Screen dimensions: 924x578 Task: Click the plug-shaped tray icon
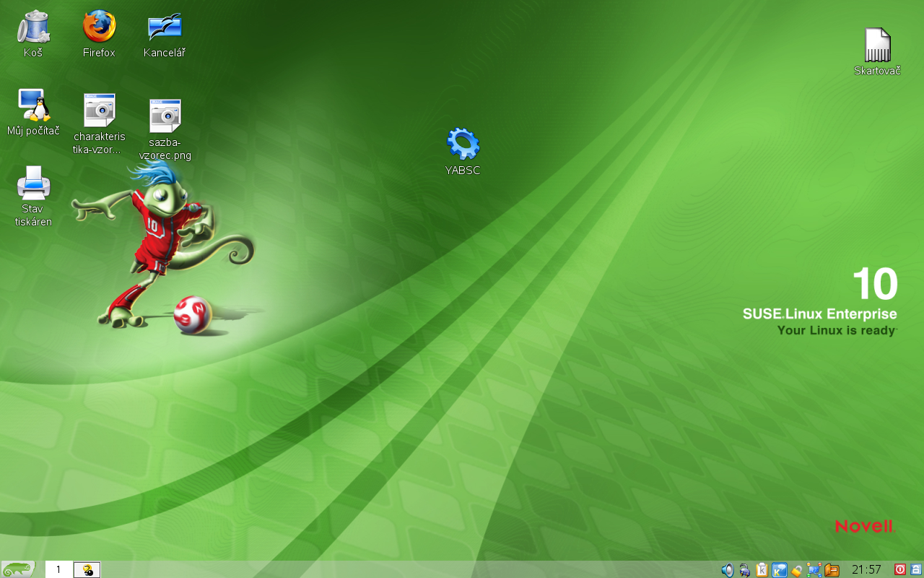click(x=745, y=570)
